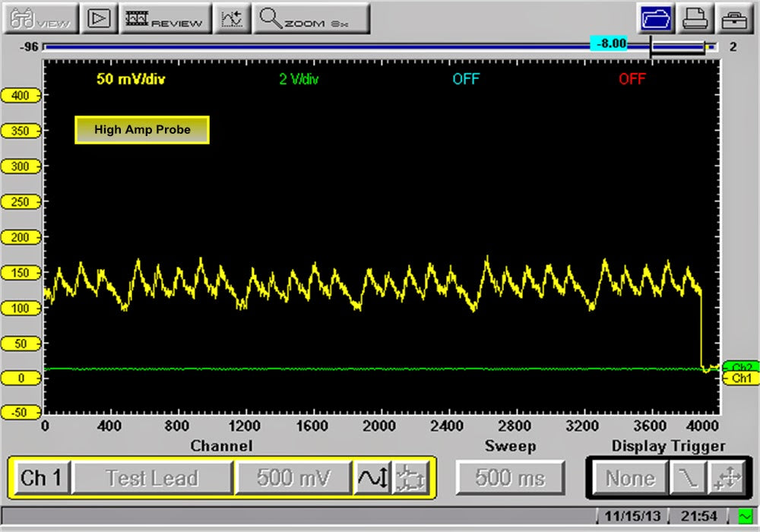The height and width of the screenshot is (532, 760).
Task: Click the waveform vertical-scale icon
Action: point(372,478)
